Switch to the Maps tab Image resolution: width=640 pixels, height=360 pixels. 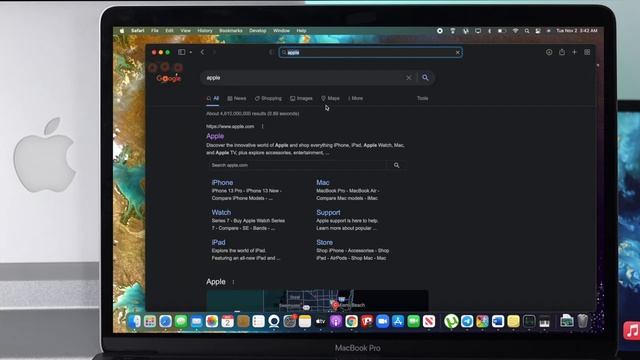tap(330, 98)
